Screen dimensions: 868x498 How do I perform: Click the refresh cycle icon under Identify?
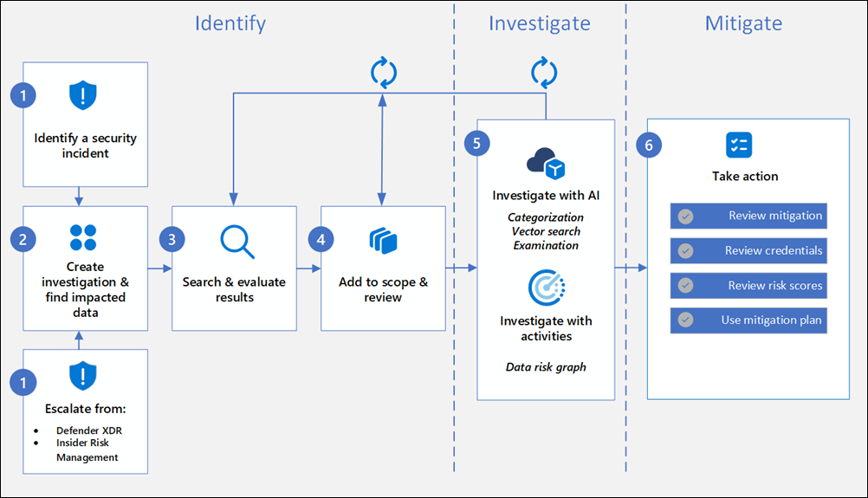click(x=382, y=72)
